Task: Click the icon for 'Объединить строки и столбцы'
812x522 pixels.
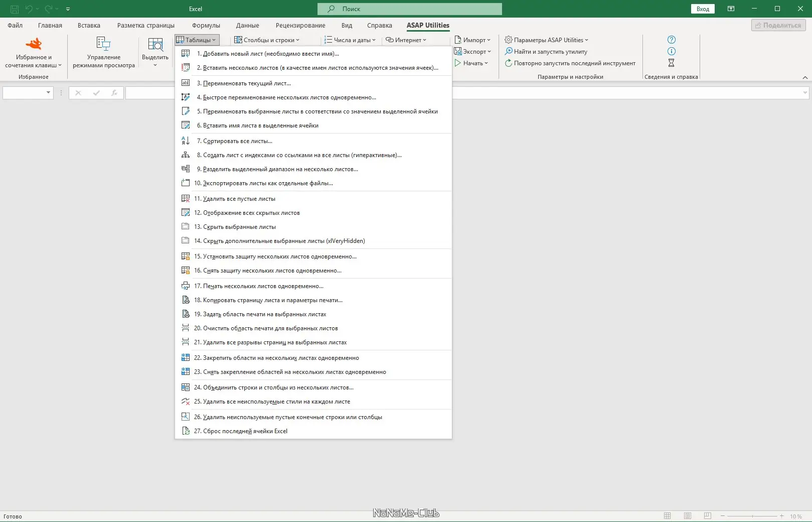Action: coord(186,387)
